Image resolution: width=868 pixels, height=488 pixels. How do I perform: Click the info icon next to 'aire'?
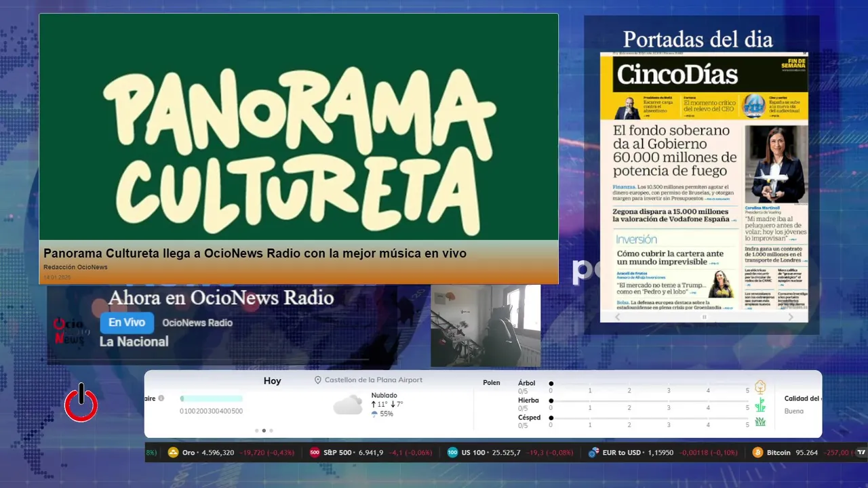[161, 399]
